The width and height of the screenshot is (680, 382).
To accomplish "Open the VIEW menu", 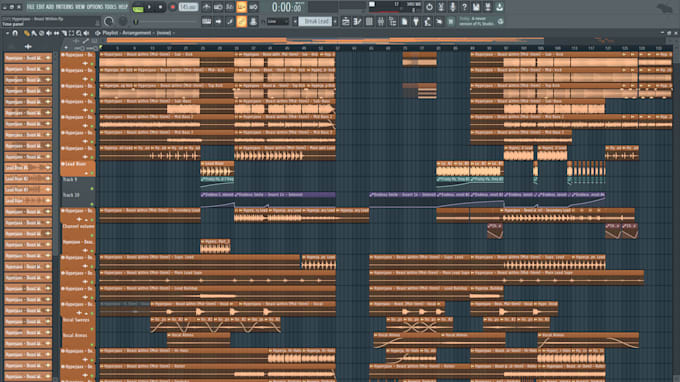I will pos(80,7).
